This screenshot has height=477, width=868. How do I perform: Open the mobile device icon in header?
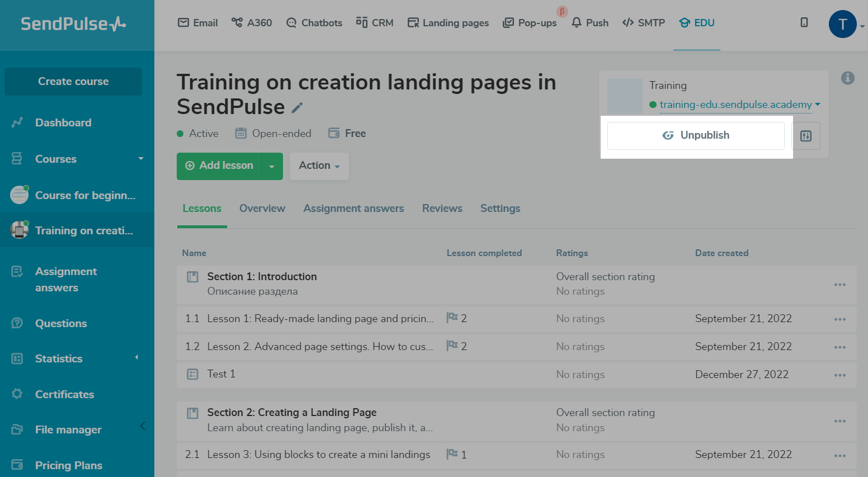(804, 23)
